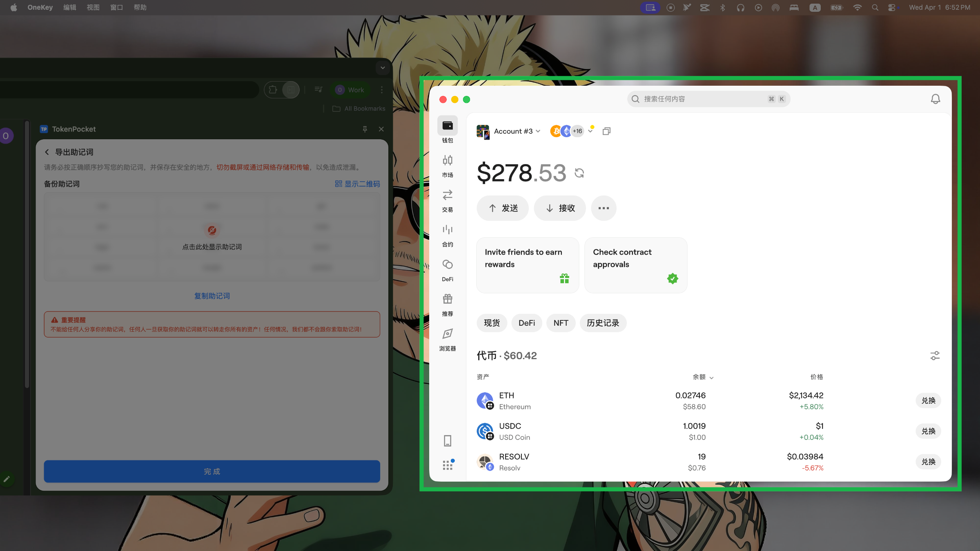
Task: Click the ETH balance 0.02746
Action: tap(690, 395)
